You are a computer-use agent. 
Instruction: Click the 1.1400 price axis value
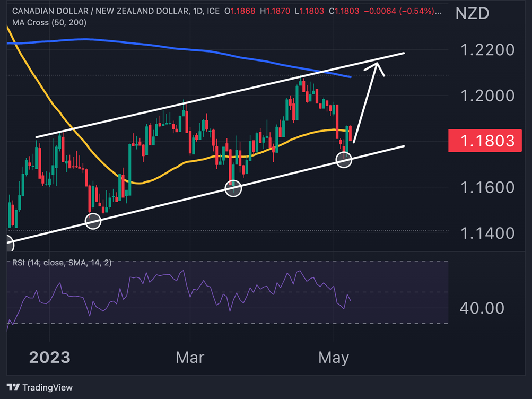pyautogui.click(x=487, y=233)
